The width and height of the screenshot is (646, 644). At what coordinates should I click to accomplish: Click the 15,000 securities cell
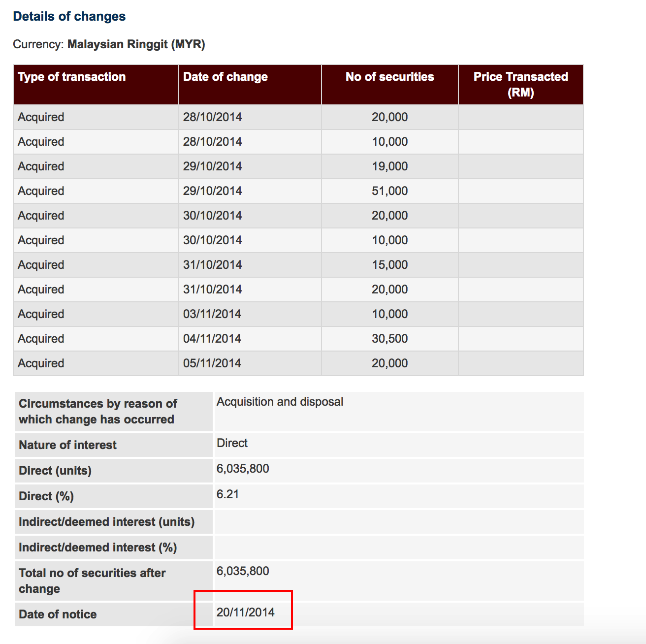(389, 265)
